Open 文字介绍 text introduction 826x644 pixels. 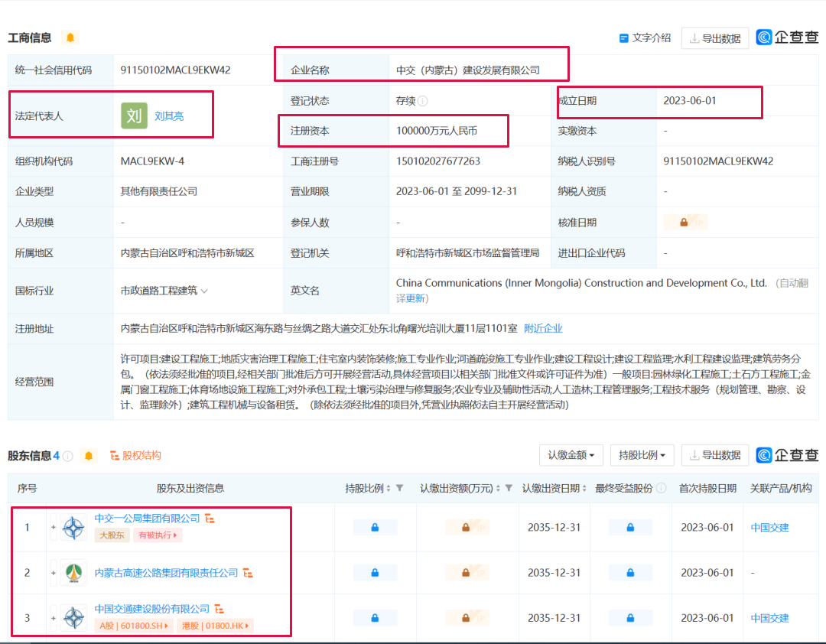click(x=645, y=38)
